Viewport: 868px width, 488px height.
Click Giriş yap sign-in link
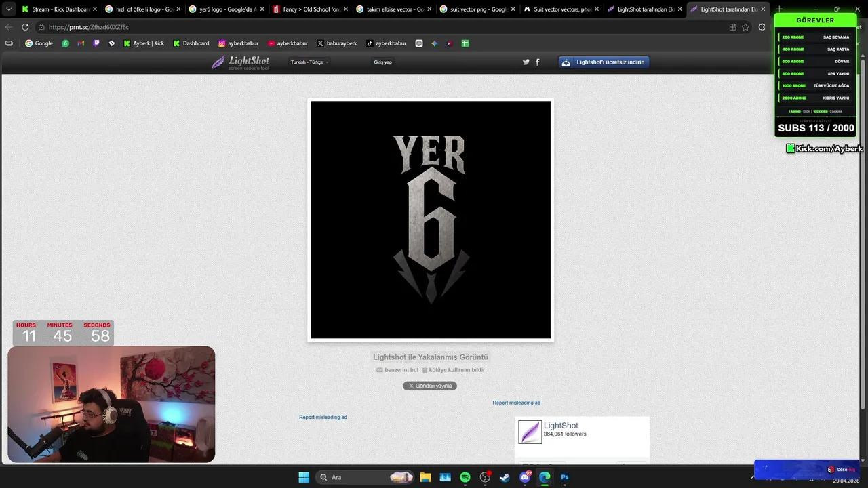point(382,62)
